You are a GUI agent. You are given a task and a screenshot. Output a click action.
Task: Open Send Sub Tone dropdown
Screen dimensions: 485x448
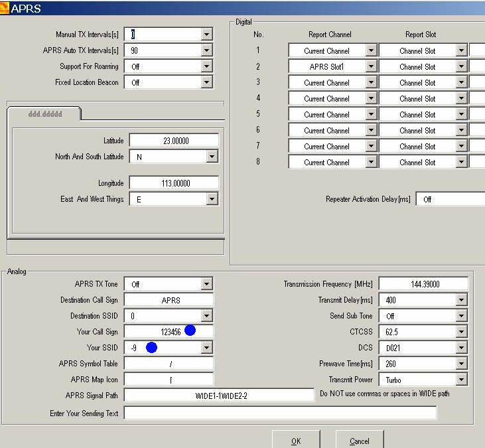pyautogui.click(x=461, y=316)
